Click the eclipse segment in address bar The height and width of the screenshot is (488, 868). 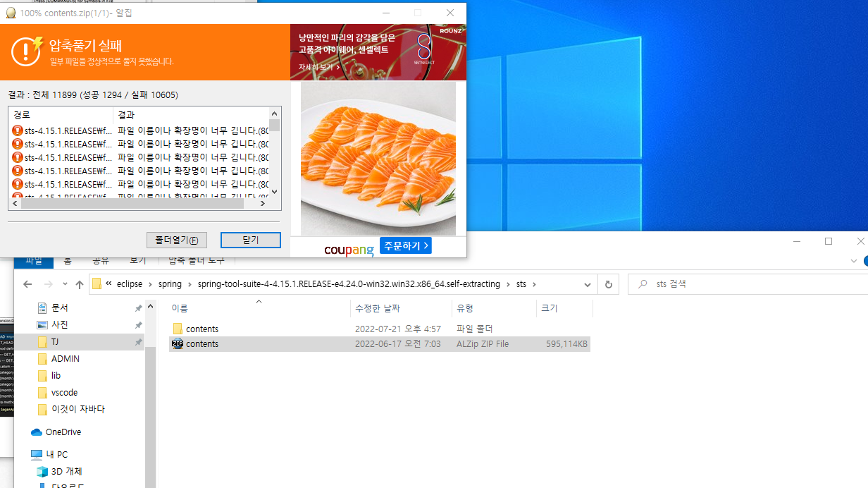(x=130, y=284)
